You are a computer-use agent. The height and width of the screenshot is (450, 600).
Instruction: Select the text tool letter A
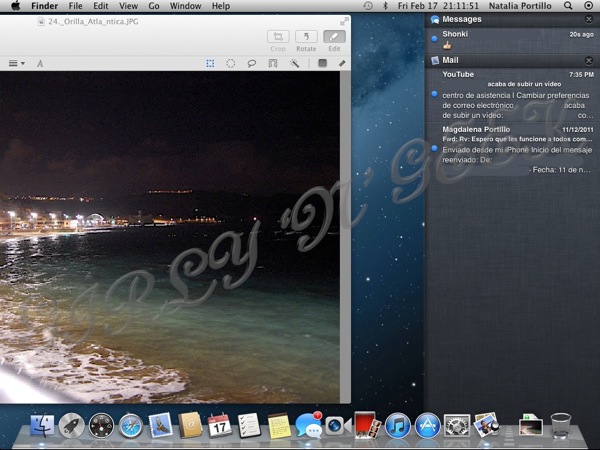(x=40, y=64)
